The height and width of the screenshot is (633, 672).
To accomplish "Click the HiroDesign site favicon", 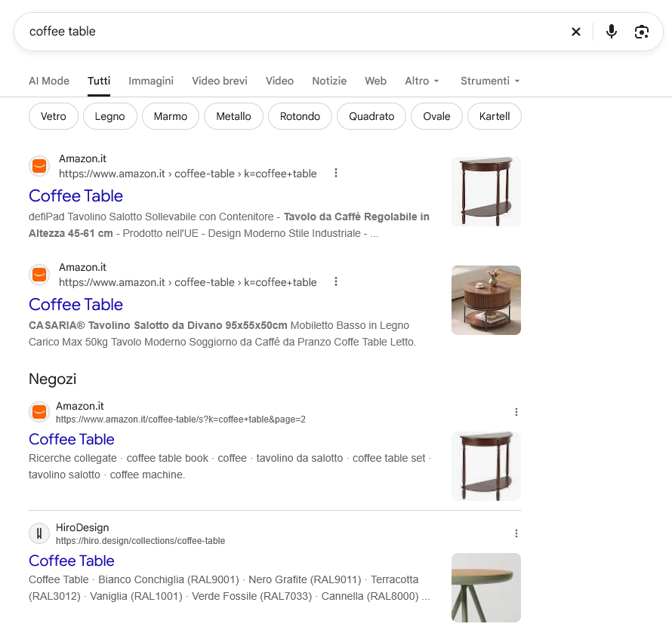I will point(39,533).
